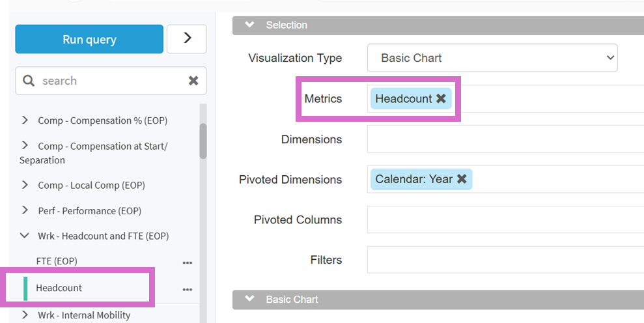Open the FTE (EOP) more options menu
The height and width of the screenshot is (323, 644).
(x=188, y=262)
